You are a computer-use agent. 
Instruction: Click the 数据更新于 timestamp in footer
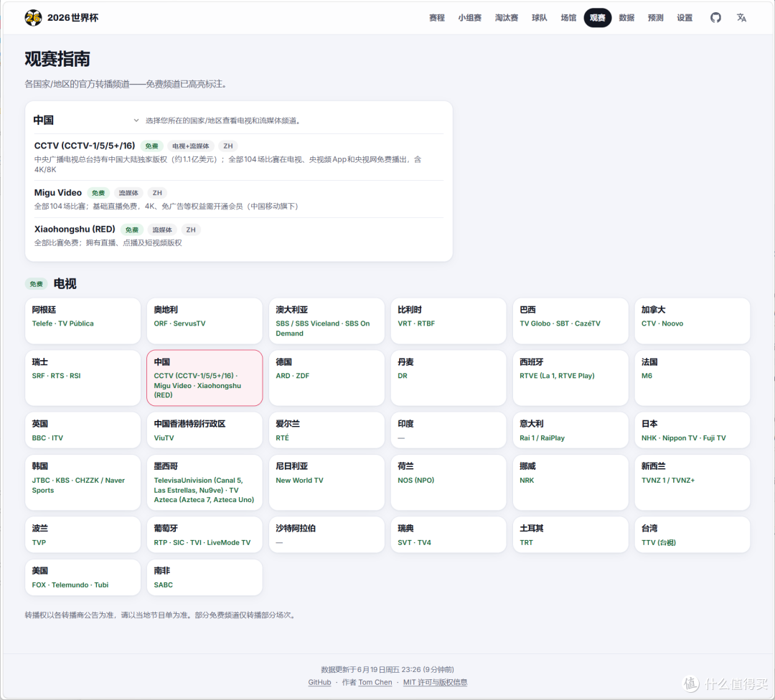[387, 669]
